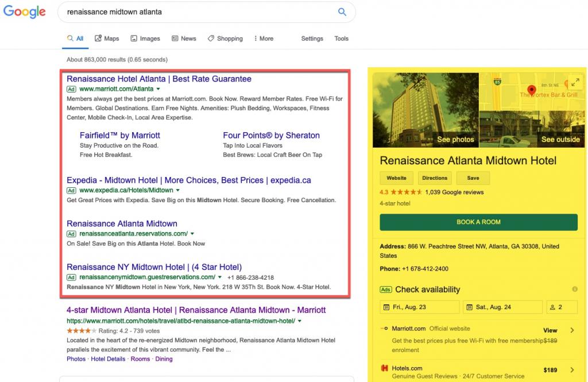Open search Tools
The height and width of the screenshot is (382, 588).
(x=341, y=38)
